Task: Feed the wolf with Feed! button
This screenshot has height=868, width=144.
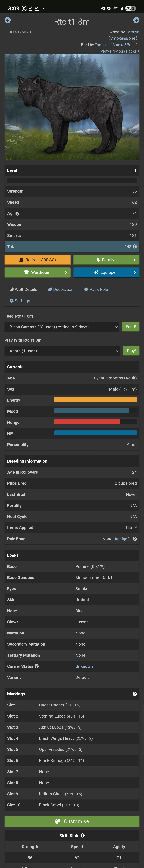Action: (x=131, y=327)
